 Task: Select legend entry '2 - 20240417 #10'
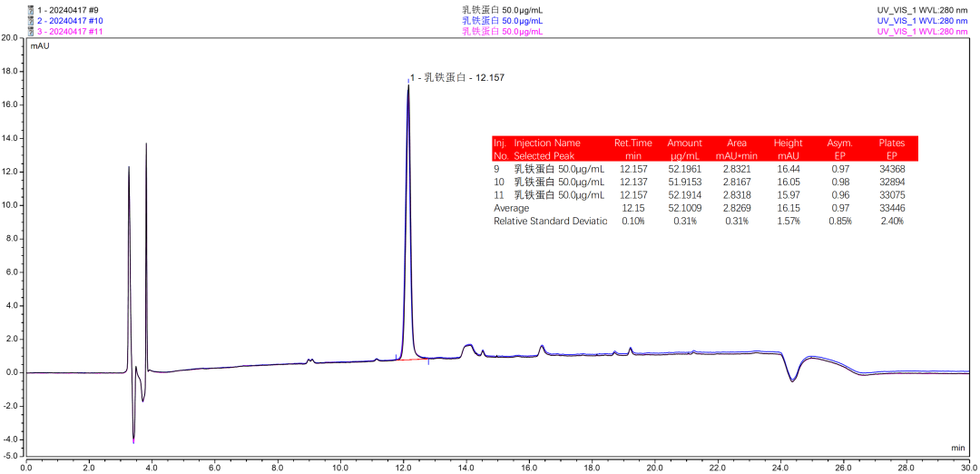click(x=69, y=21)
